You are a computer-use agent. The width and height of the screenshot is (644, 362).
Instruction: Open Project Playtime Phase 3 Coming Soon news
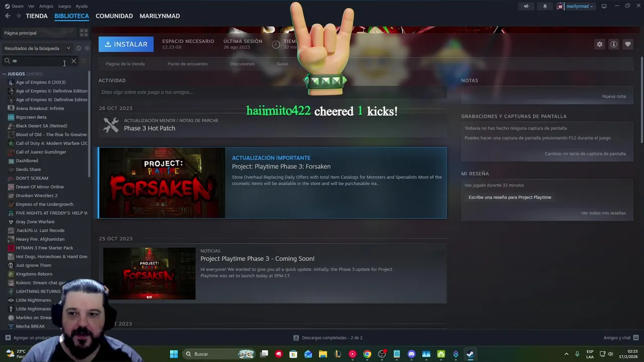257,258
